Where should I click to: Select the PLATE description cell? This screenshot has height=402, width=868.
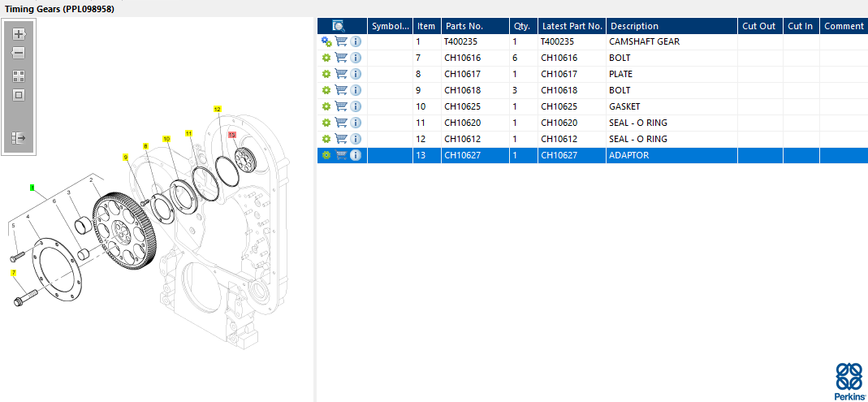pyautogui.click(x=672, y=74)
